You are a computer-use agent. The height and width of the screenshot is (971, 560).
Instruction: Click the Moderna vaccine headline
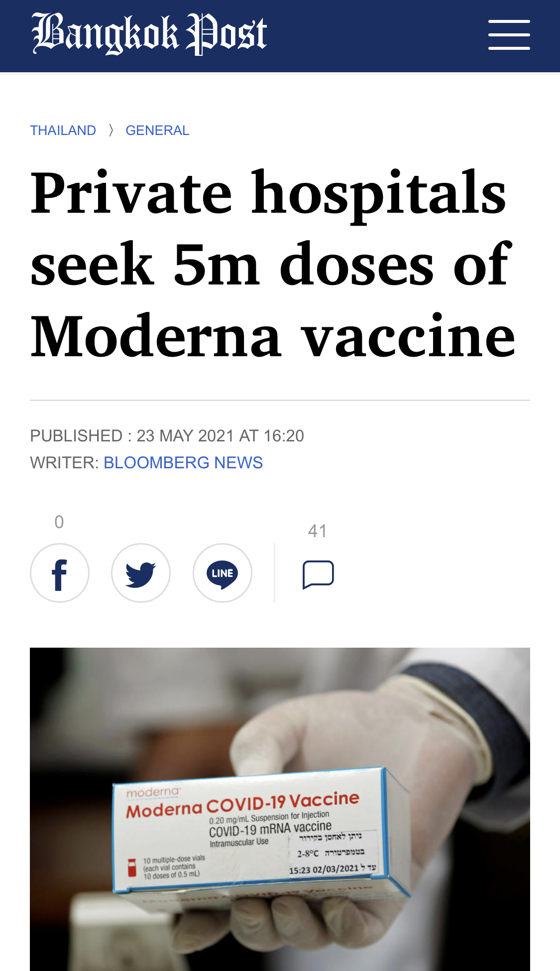click(273, 264)
